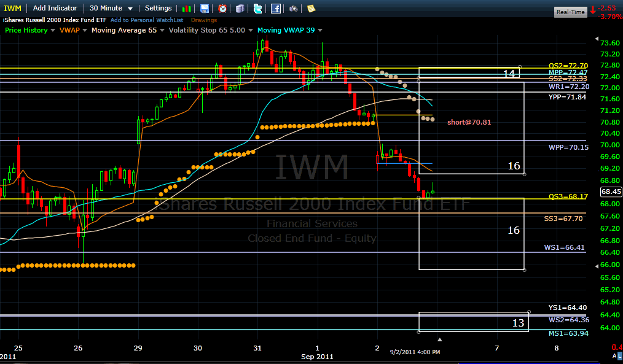Click the Add to Personal WatchList link
623x364 pixels.
[x=147, y=20]
